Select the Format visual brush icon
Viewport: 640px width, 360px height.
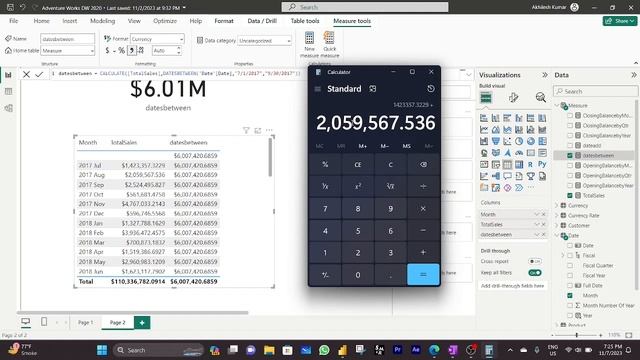[x=513, y=97]
